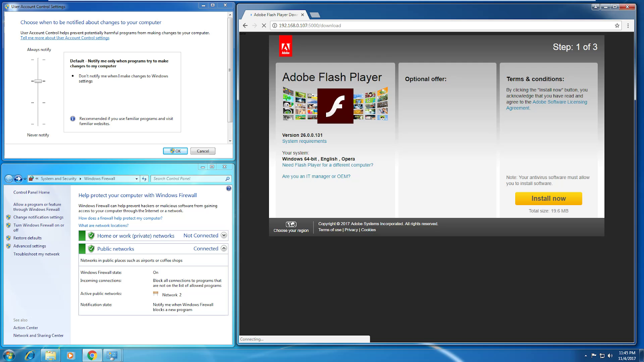Click the Windows Firewall breadcrumb
Image resolution: width=644 pixels, height=362 pixels.
pos(99,179)
